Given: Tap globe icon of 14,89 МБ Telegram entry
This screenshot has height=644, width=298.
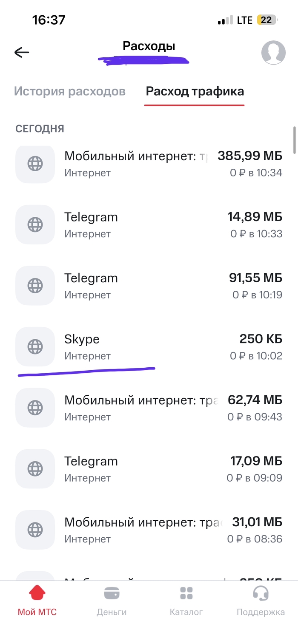Looking at the screenshot, I should click(x=35, y=225).
